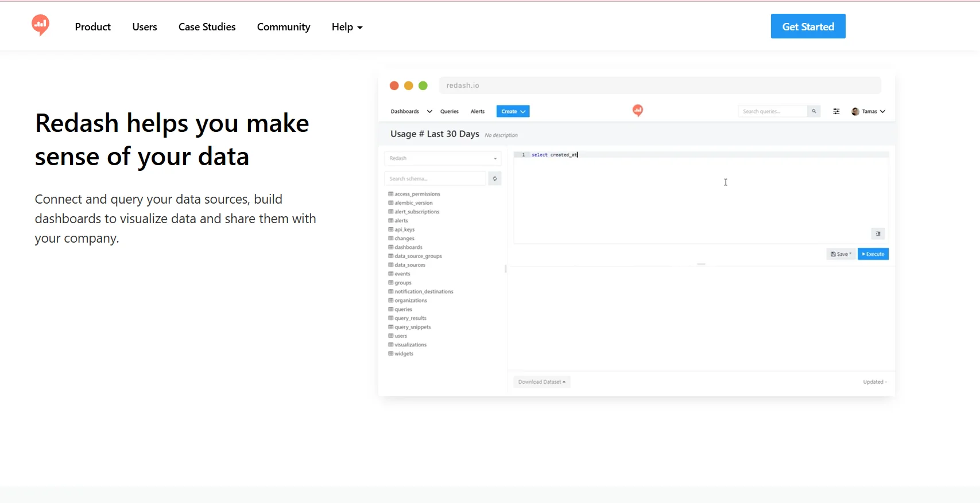Run the query with Execute

873,254
